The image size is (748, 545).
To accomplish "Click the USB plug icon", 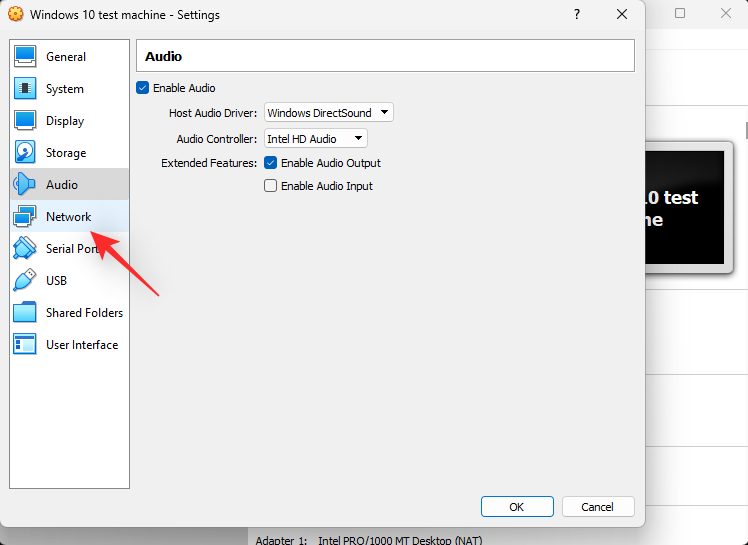I will [25, 281].
